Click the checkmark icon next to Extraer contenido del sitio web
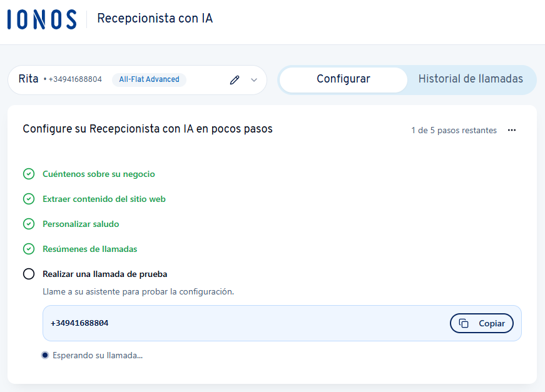Screen dimensions: 545x392 [x=28, y=199]
